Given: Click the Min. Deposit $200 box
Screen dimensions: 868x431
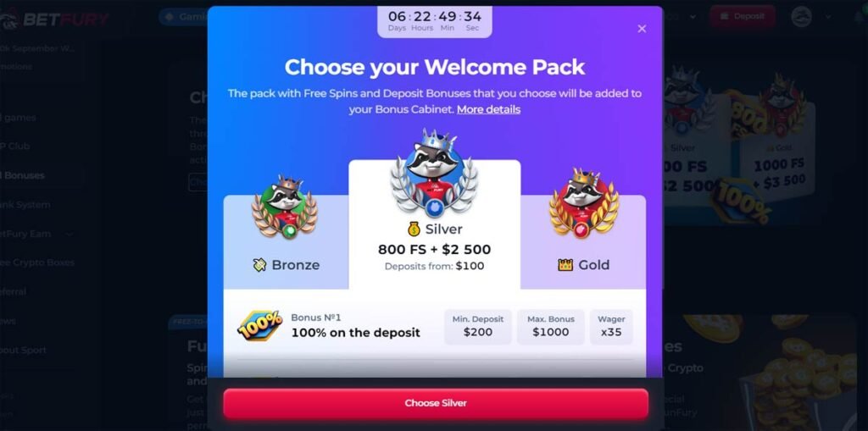Looking at the screenshot, I should (x=478, y=327).
